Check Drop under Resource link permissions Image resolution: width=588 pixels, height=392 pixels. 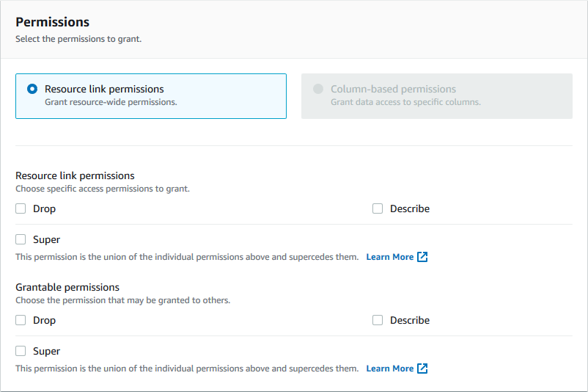pos(21,208)
